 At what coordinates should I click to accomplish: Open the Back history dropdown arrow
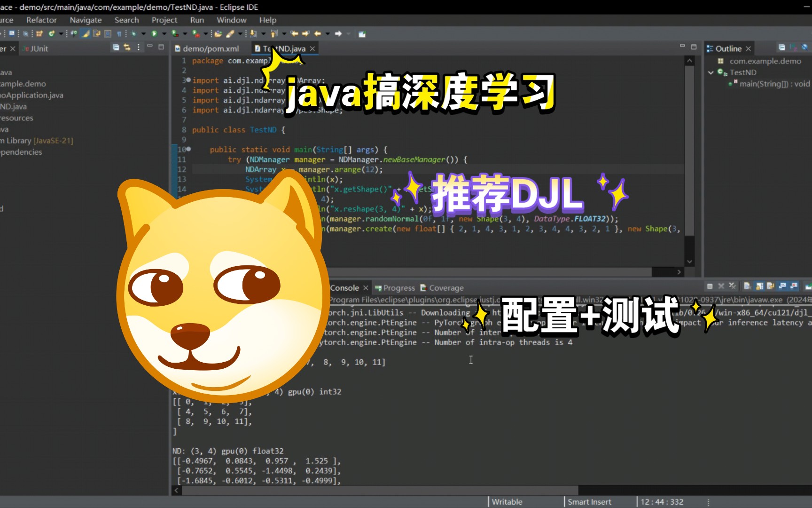pyautogui.click(x=328, y=33)
